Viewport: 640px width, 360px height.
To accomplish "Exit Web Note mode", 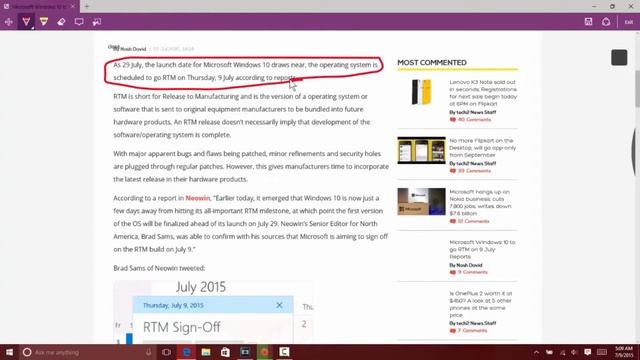I will point(629,22).
